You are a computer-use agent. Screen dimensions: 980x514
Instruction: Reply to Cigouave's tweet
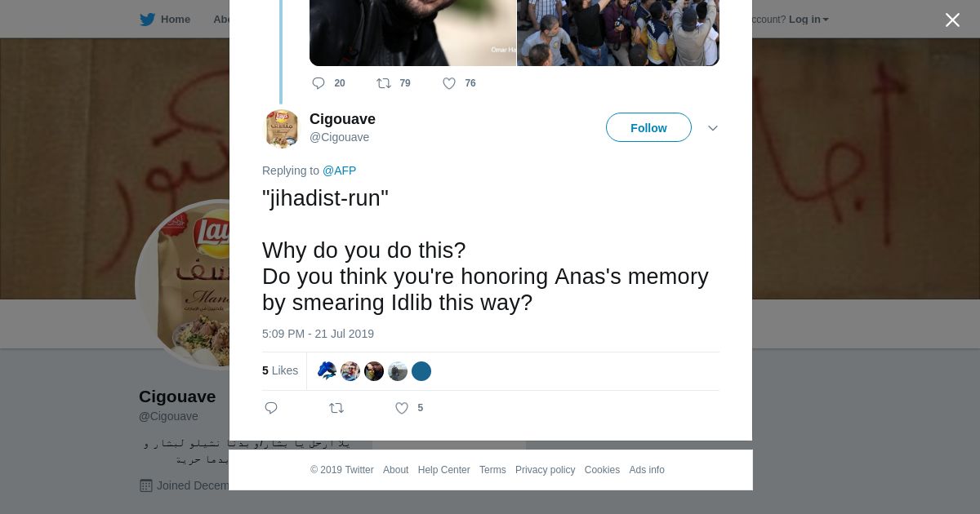(271, 408)
